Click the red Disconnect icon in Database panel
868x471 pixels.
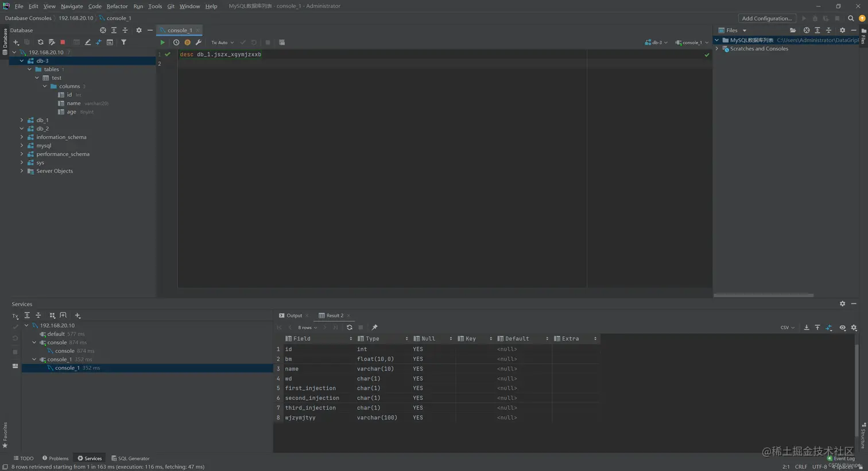pyautogui.click(x=63, y=42)
